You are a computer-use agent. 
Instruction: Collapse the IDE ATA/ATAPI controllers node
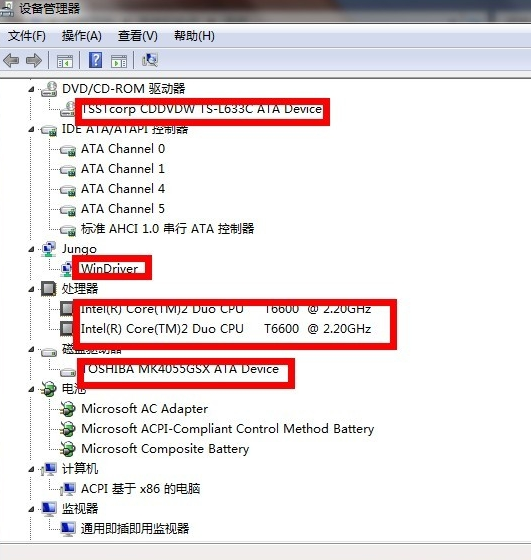31,129
